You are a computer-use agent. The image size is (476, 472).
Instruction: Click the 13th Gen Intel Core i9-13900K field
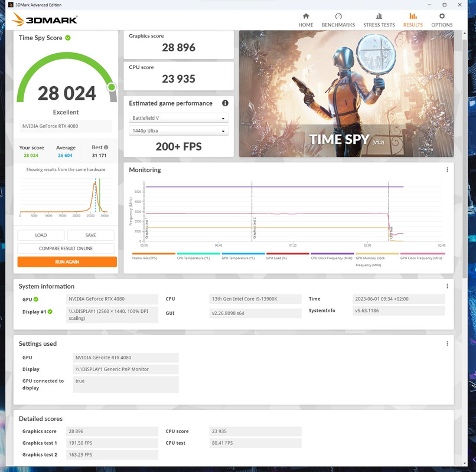(x=255, y=299)
